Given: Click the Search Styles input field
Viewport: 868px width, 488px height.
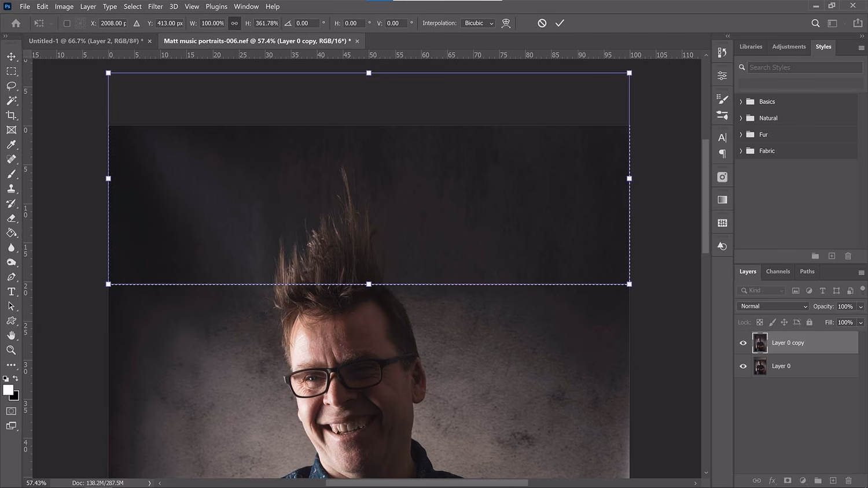Looking at the screenshot, I should pyautogui.click(x=804, y=67).
